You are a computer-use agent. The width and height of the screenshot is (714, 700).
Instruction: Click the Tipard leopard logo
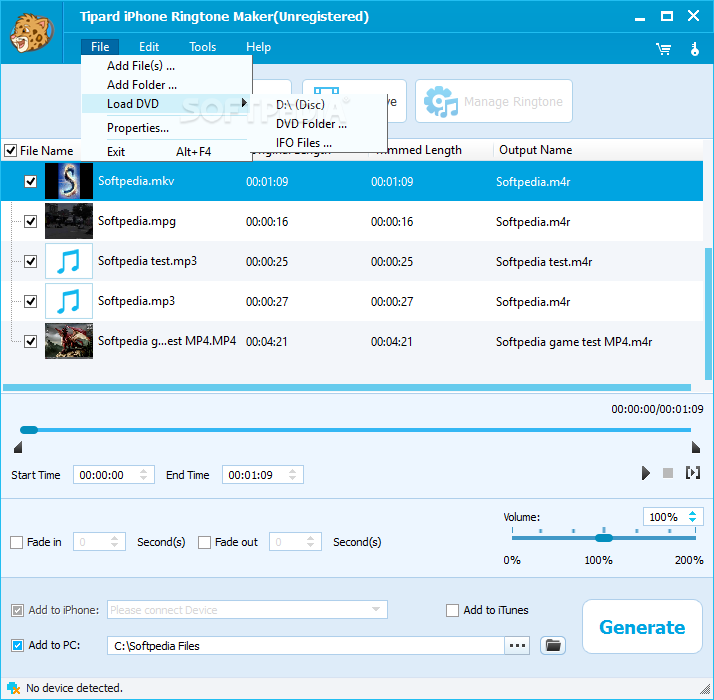coord(31,33)
